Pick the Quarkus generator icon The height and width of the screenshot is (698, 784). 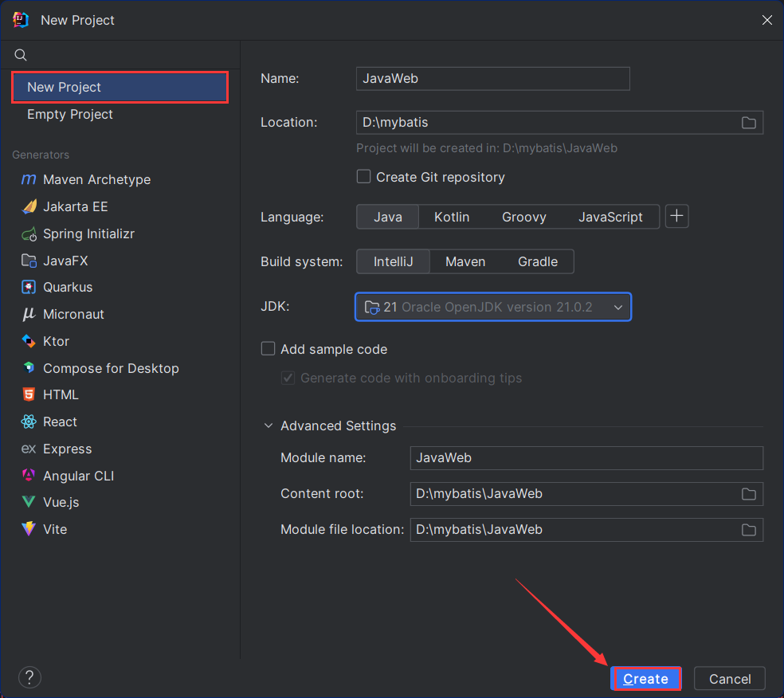29,287
